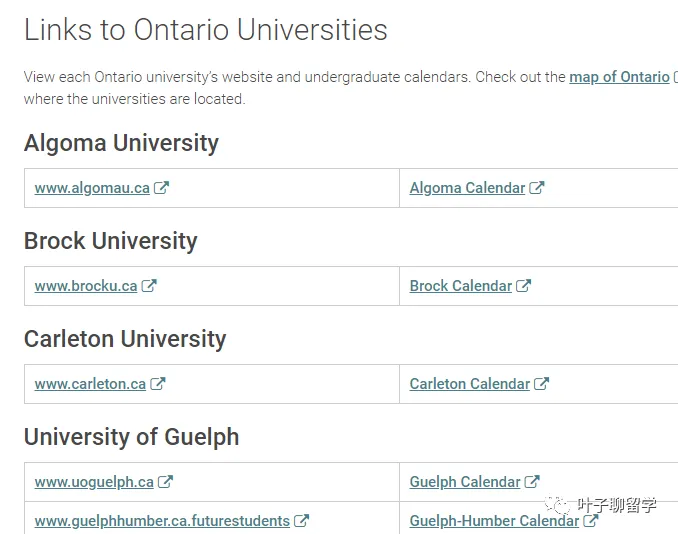Click external-link icon beside guelphhumber futurestudents link
This screenshot has width=678, height=534.
(301, 521)
